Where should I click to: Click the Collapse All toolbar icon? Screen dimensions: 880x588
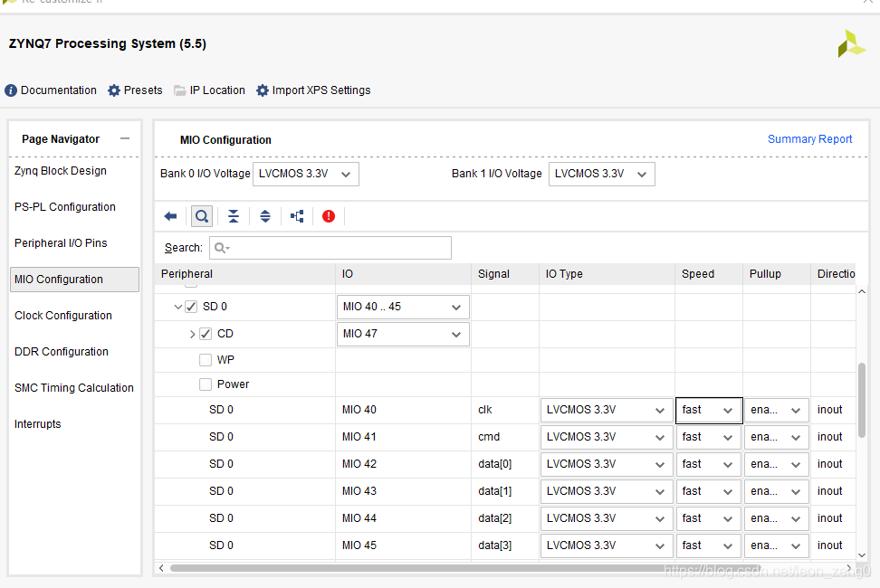click(234, 216)
